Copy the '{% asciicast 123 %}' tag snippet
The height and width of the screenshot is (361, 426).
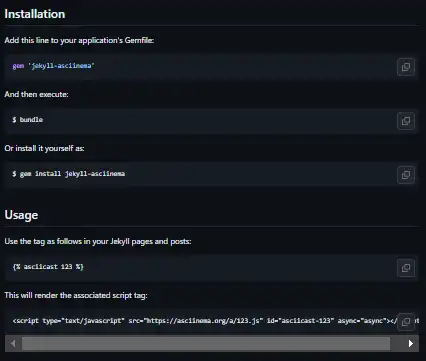click(x=406, y=268)
